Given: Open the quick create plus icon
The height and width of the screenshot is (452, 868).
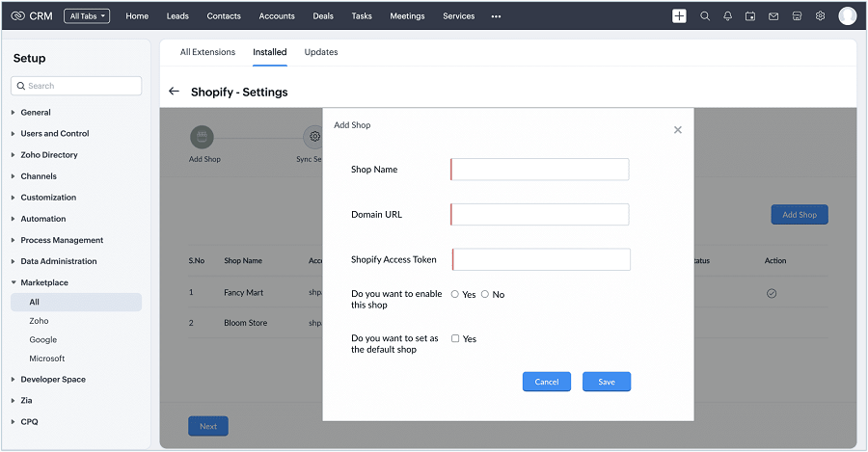Looking at the screenshot, I should pyautogui.click(x=679, y=16).
